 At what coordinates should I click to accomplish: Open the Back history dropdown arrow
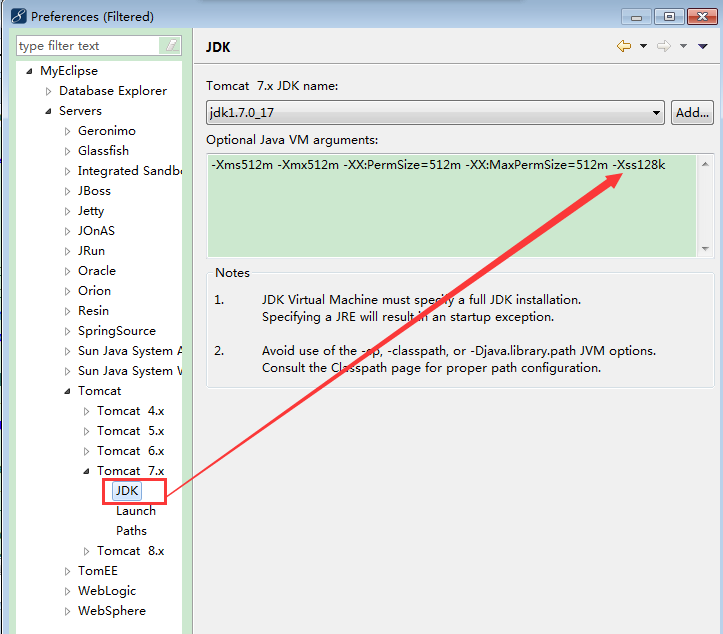643,46
